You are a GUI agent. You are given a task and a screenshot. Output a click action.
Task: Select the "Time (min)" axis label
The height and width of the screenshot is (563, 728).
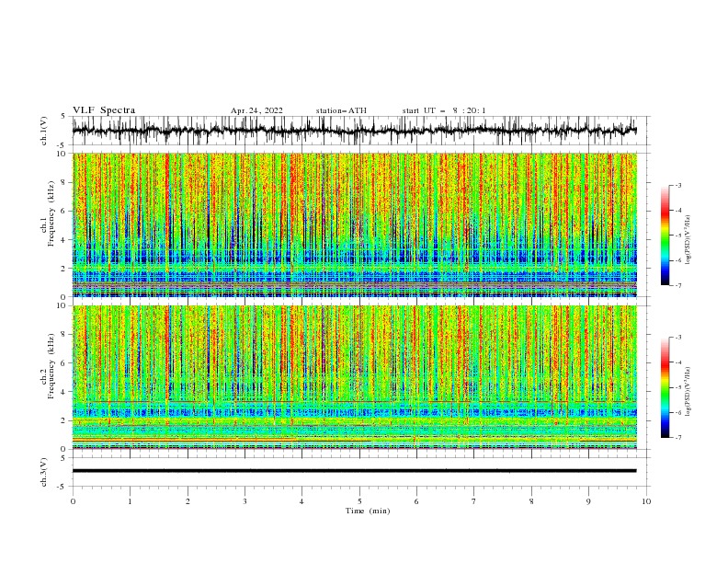click(x=368, y=511)
